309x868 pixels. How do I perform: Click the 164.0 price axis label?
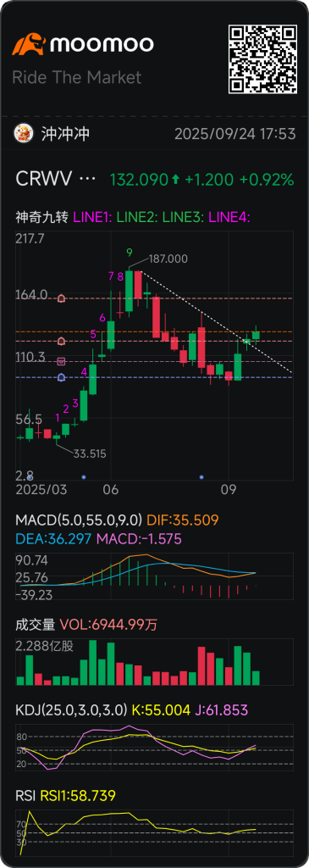(x=31, y=294)
